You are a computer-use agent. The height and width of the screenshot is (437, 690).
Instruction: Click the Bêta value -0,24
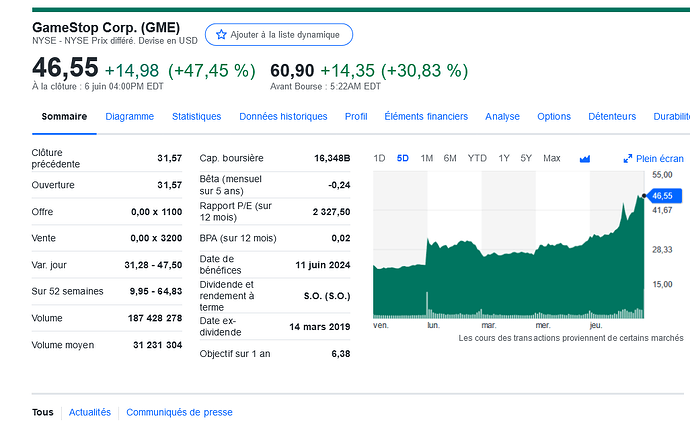point(339,185)
